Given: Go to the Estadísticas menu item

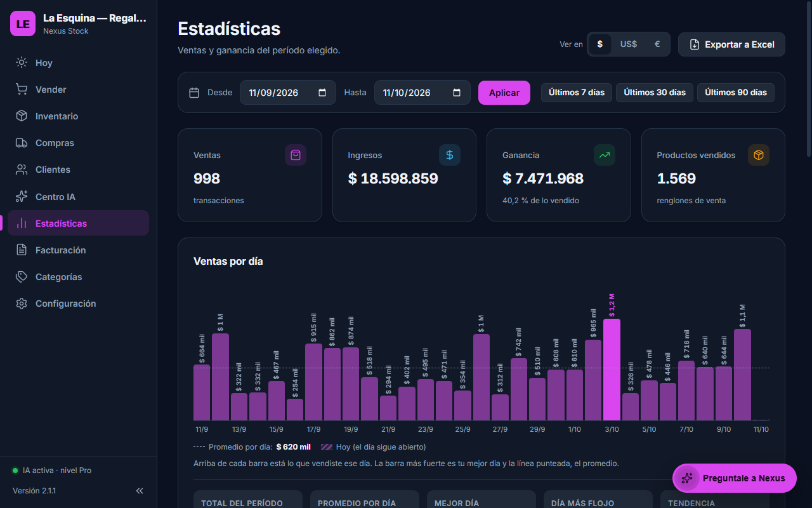Looking at the screenshot, I should coord(78,223).
